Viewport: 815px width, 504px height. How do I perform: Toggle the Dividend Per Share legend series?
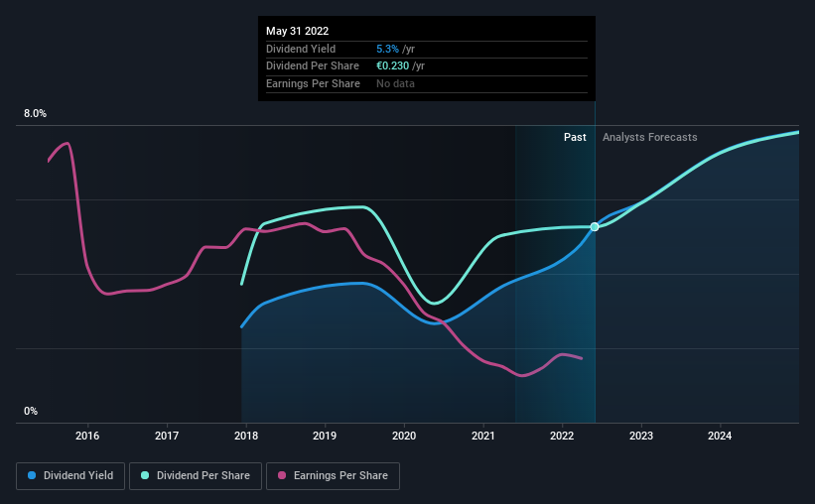point(196,475)
